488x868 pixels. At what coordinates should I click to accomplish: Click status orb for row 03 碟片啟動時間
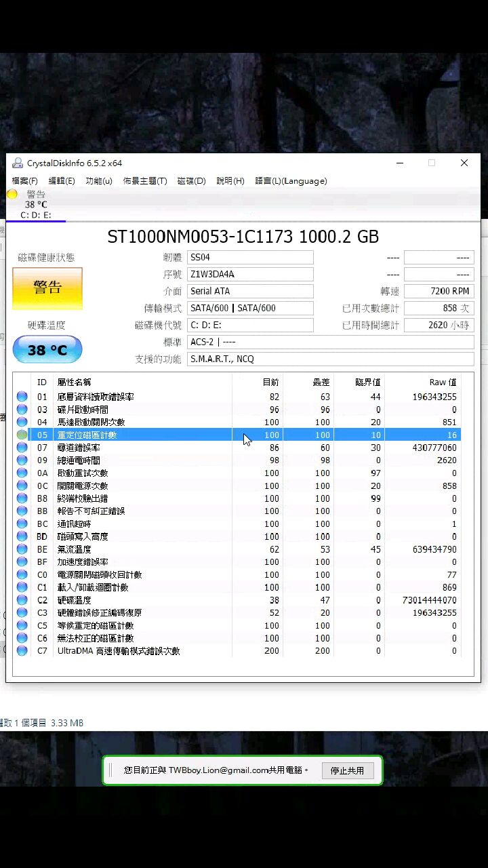pos(22,410)
